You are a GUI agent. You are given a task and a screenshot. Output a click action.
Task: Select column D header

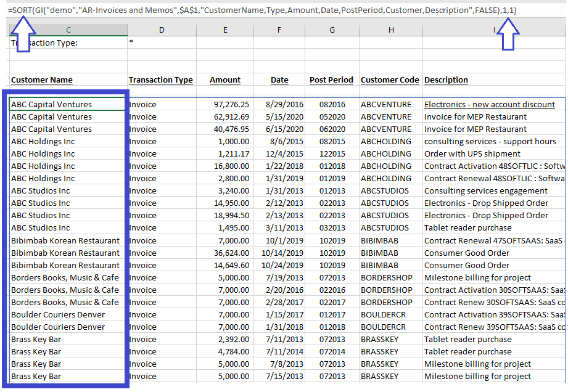(x=162, y=30)
